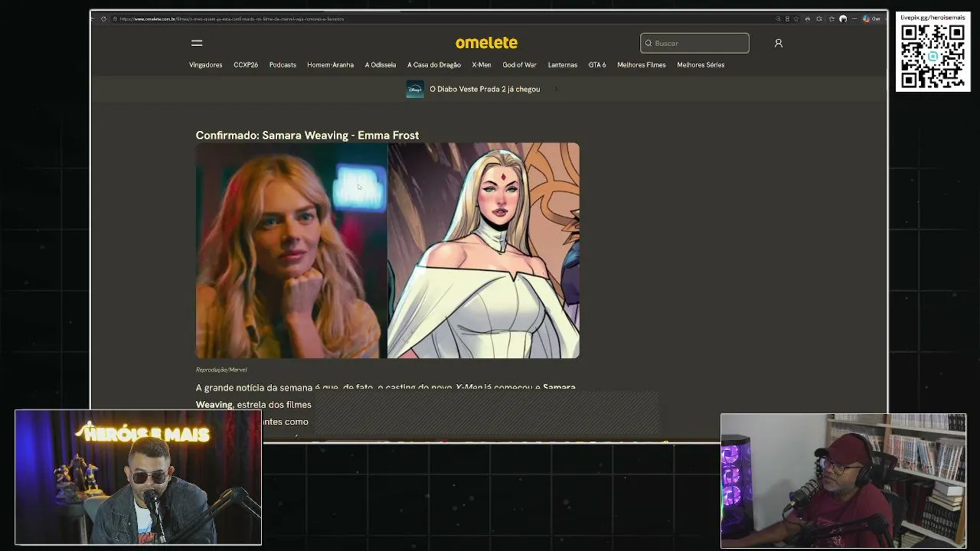
Task: Select GTA 6 in navigation
Action: [x=597, y=65]
